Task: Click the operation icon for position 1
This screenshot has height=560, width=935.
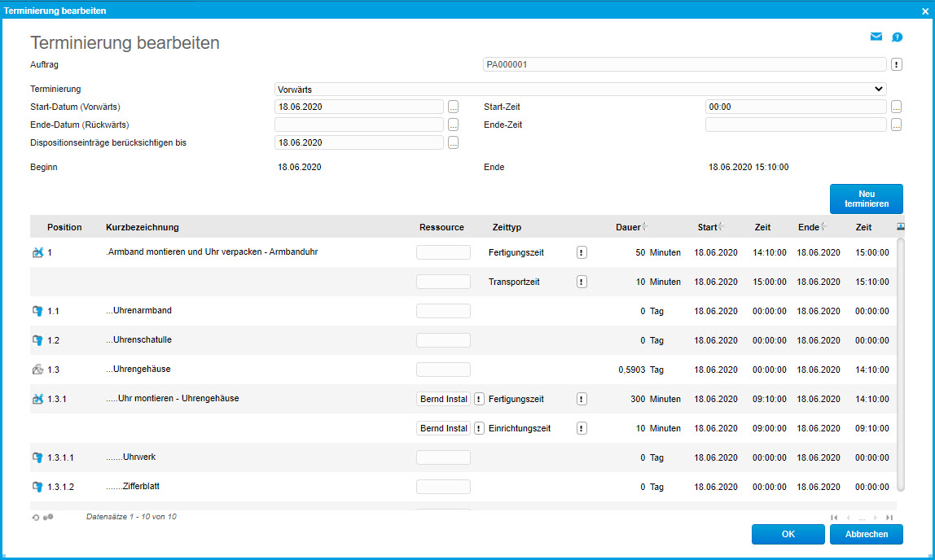Action: tap(37, 253)
